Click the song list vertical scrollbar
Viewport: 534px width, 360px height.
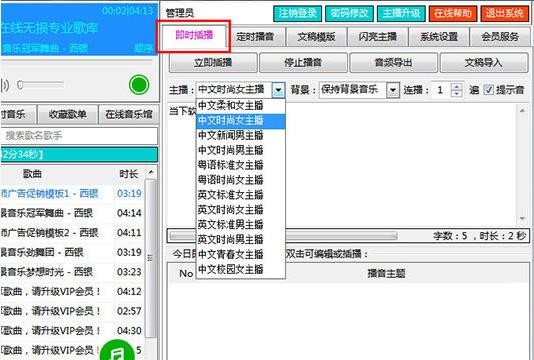click(150, 259)
